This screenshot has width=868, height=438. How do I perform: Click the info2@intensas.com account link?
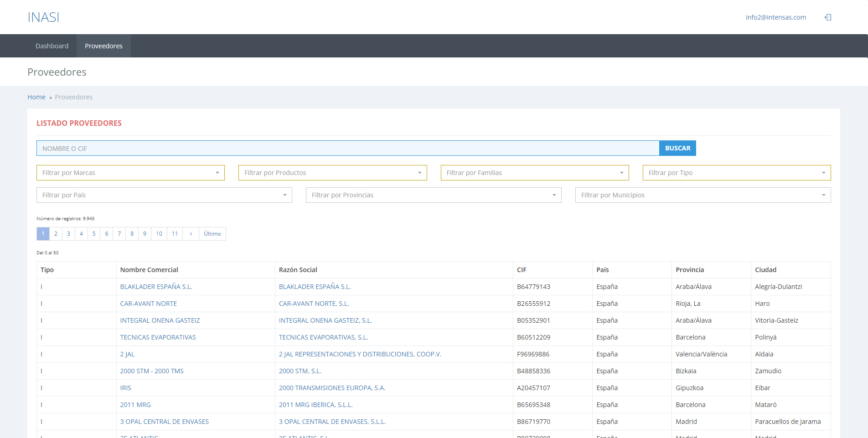[775, 17]
